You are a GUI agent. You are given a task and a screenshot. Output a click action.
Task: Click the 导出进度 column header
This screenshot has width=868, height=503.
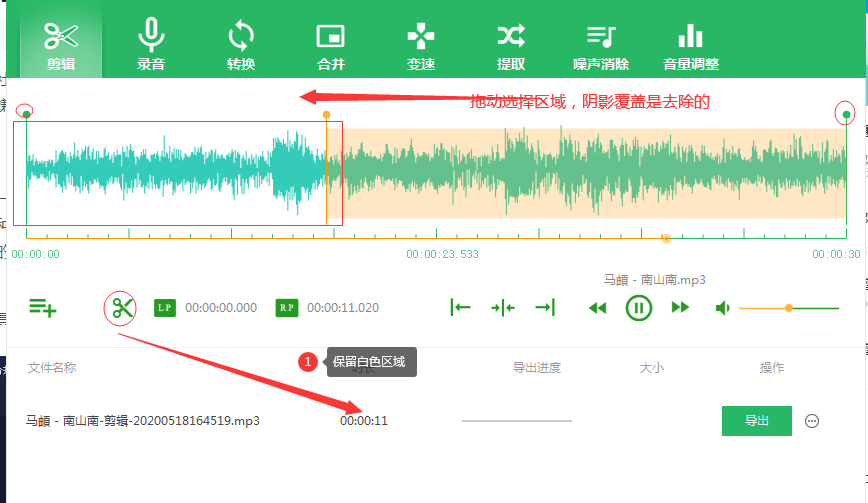pos(537,367)
